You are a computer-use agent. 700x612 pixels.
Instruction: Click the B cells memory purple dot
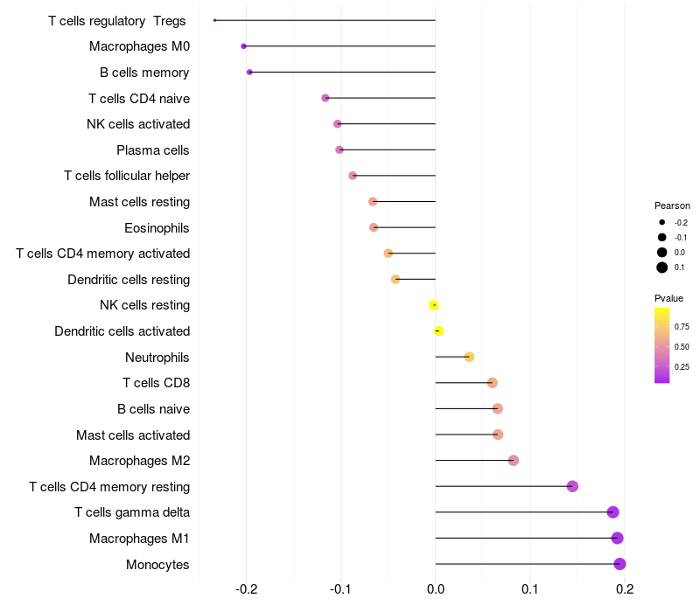(x=249, y=72)
